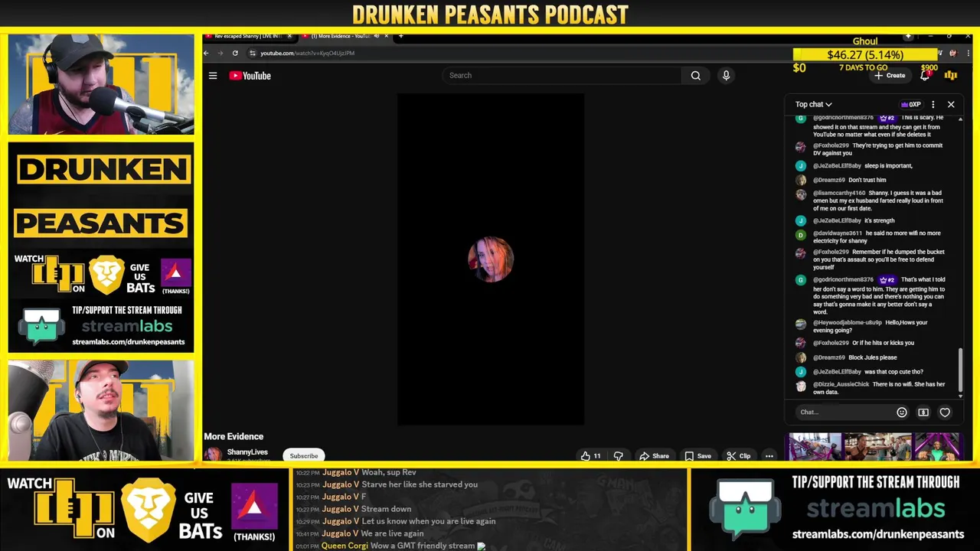This screenshot has width=980, height=551.
Task: Open the ShannyLives channel name link
Action: [247, 452]
